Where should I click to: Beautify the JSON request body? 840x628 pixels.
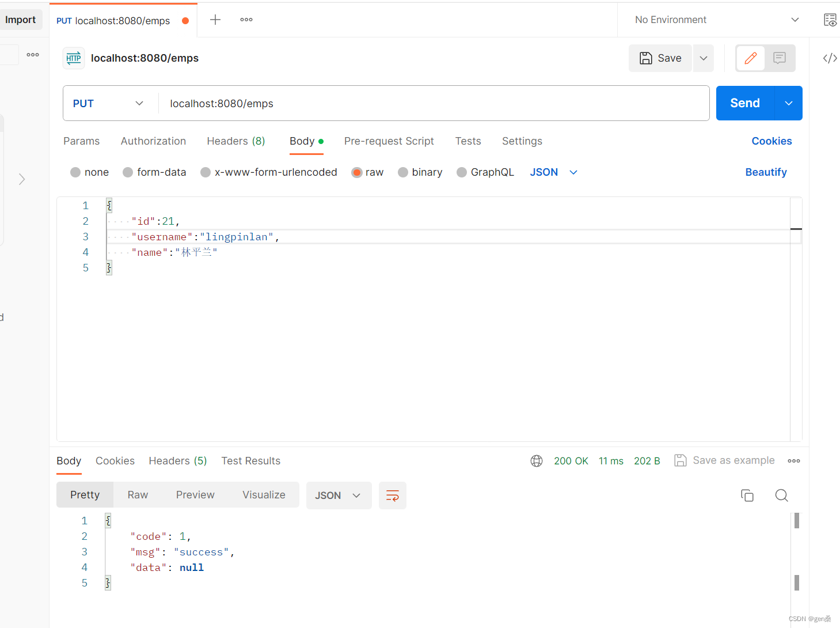click(x=766, y=172)
